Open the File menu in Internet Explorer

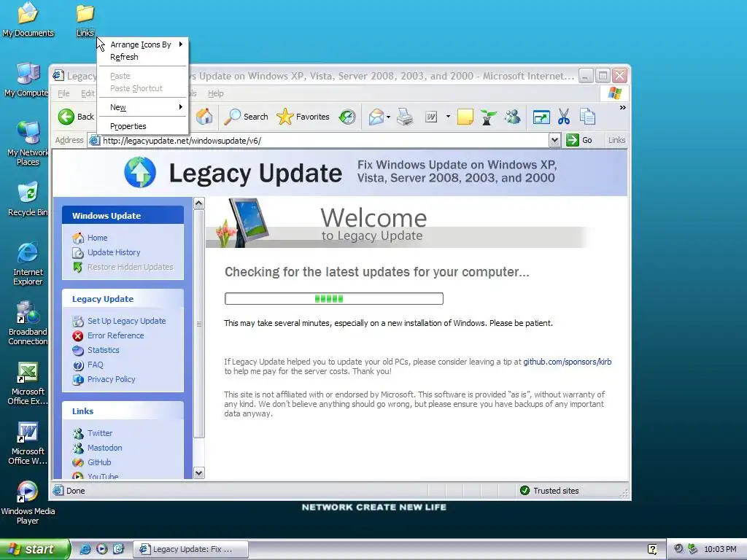(x=63, y=93)
